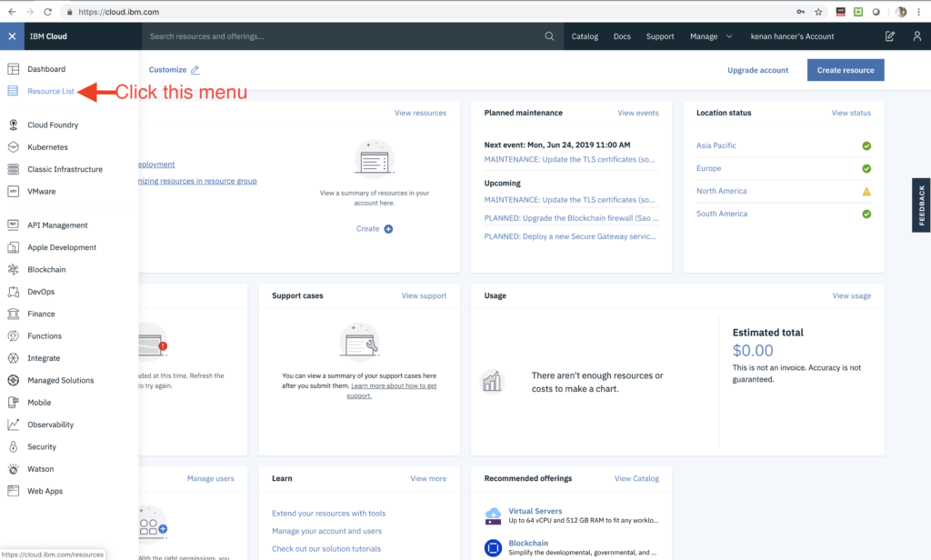The height and width of the screenshot is (560, 931).
Task: Click the Security lock icon
Action: point(13,446)
